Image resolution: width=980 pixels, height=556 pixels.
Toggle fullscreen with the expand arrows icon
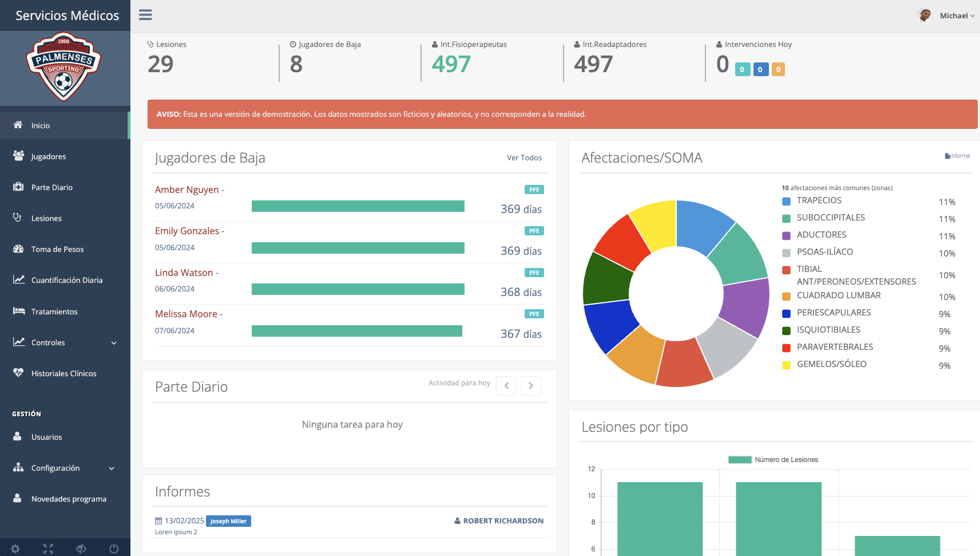coord(48,549)
